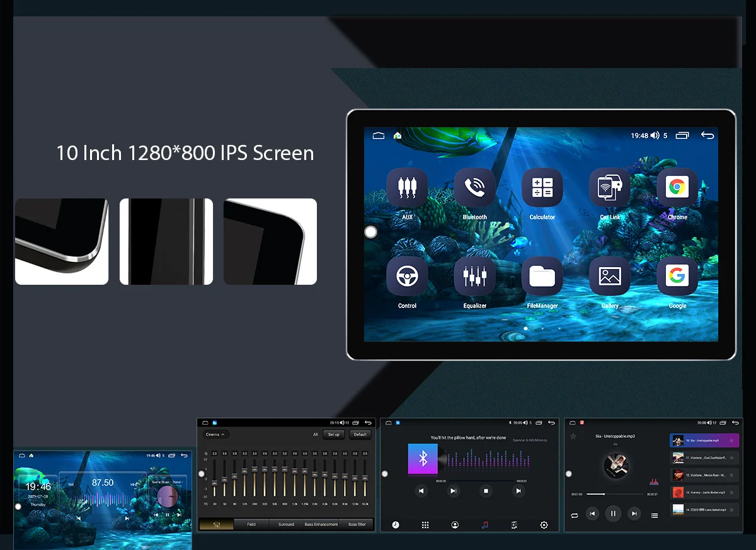Skip to next song in music player
This screenshot has width=756, height=550.
[634, 514]
